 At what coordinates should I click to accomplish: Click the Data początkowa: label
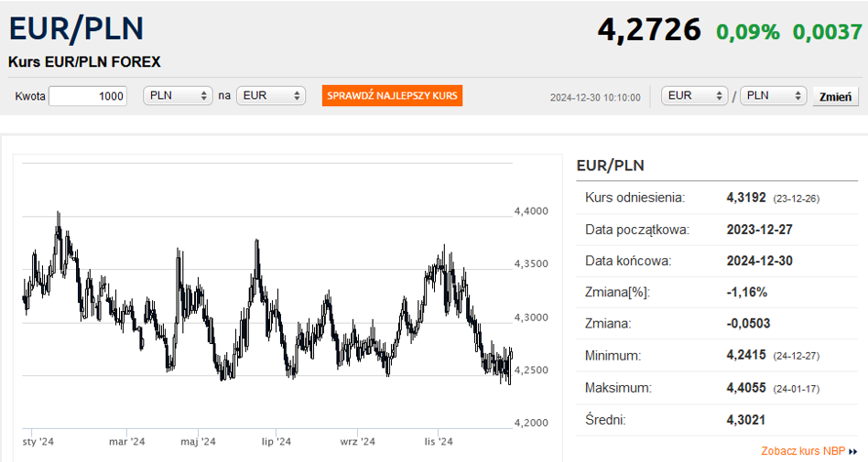[x=637, y=230]
